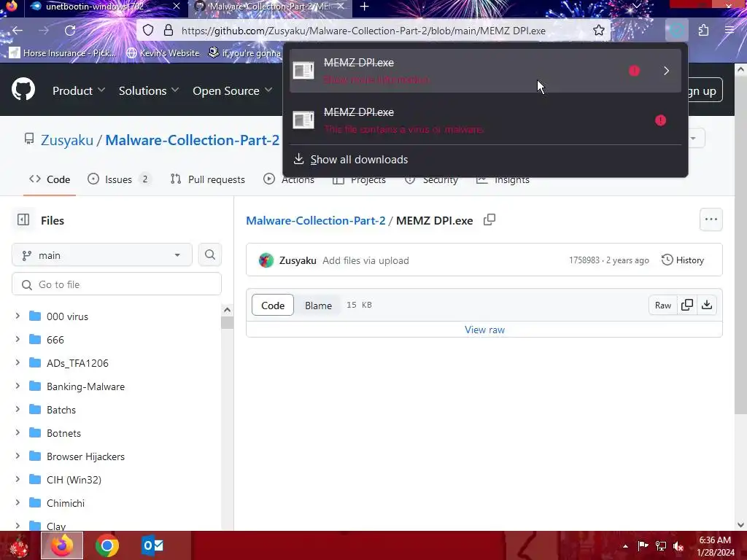Screen dimensions: 747x560
Task: Go back using the browser back arrow
Action: point(18,31)
